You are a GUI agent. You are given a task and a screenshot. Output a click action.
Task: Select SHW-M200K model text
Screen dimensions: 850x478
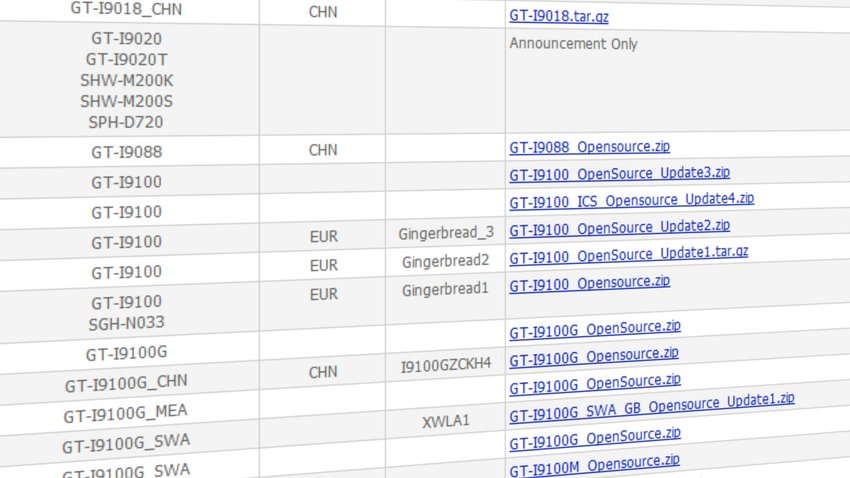(x=126, y=81)
